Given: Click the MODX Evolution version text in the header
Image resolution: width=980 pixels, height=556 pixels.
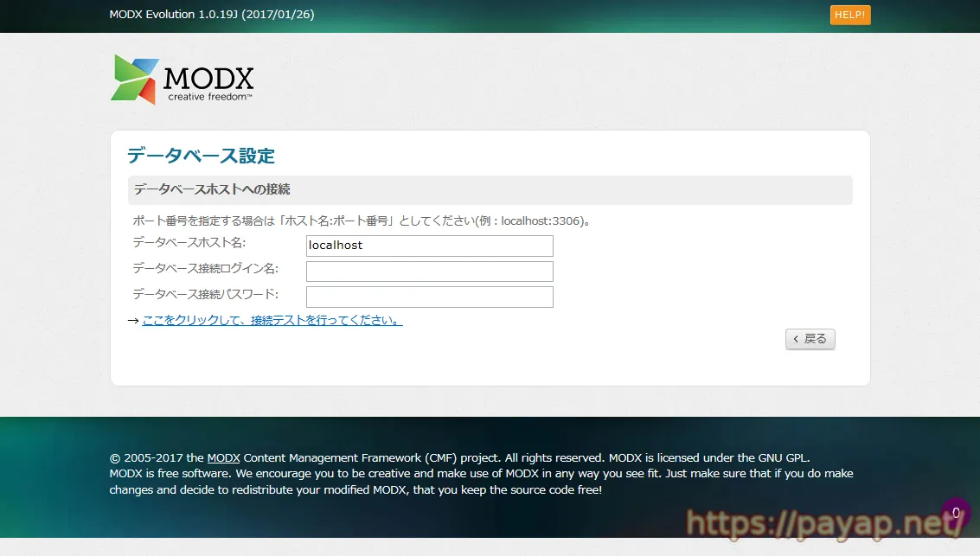Looking at the screenshot, I should coord(211,15).
